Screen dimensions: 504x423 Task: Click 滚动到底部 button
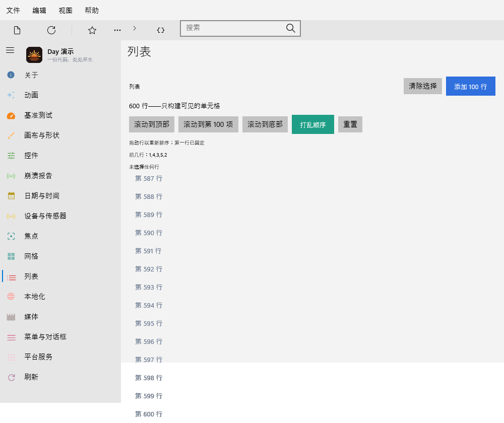(265, 124)
